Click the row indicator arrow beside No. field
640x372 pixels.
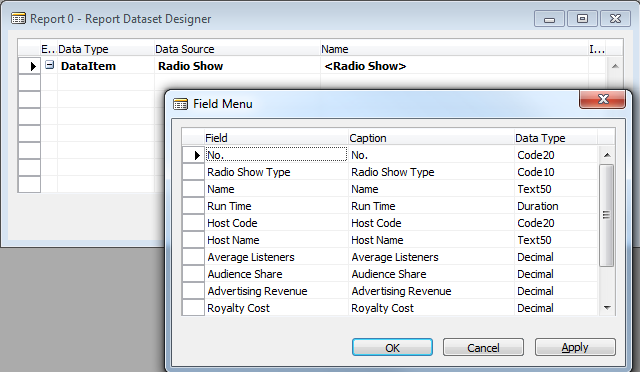(x=193, y=155)
